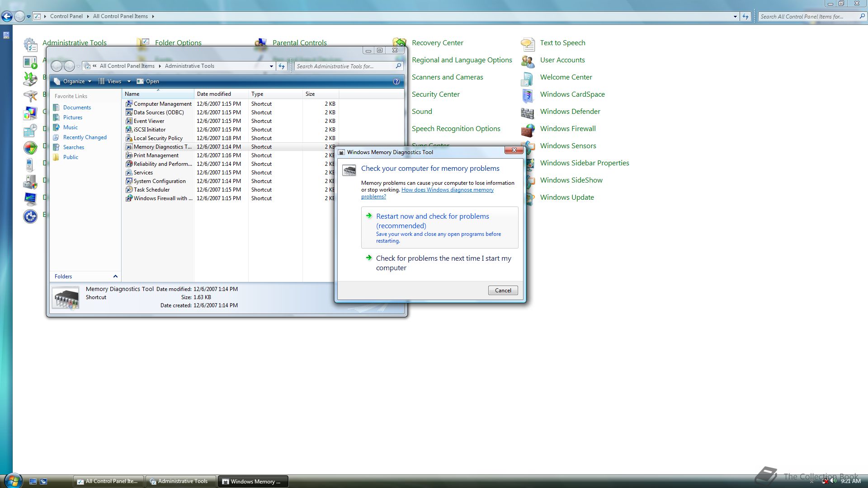
Task: Open the Searches favorite link
Action: tap(74, 147)
